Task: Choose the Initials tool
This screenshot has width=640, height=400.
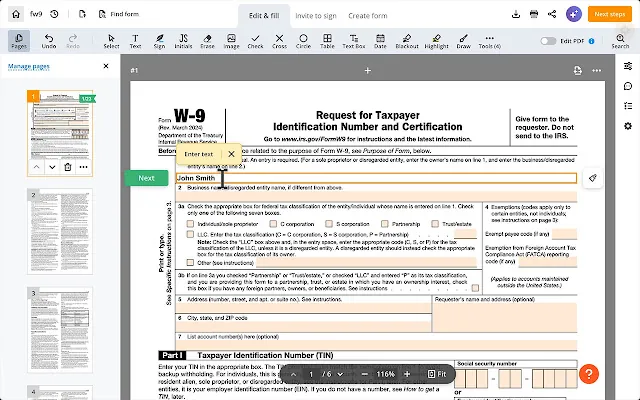Action: tap(183, 41)
